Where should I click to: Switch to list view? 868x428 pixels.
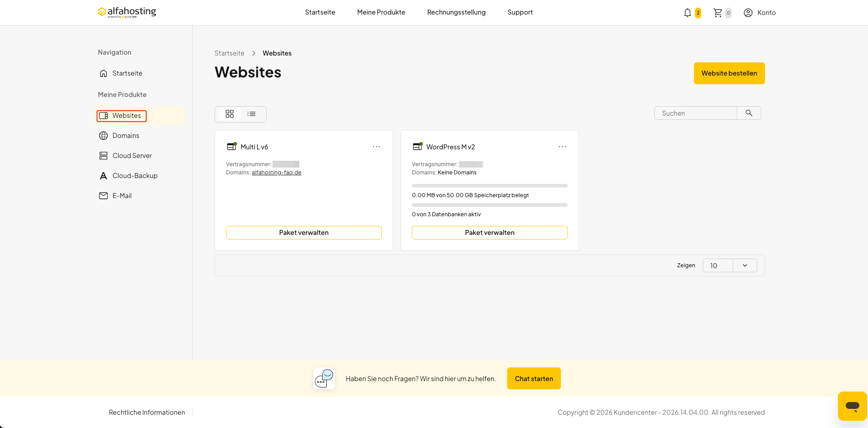pyautogui.click(x=252, y=114)
